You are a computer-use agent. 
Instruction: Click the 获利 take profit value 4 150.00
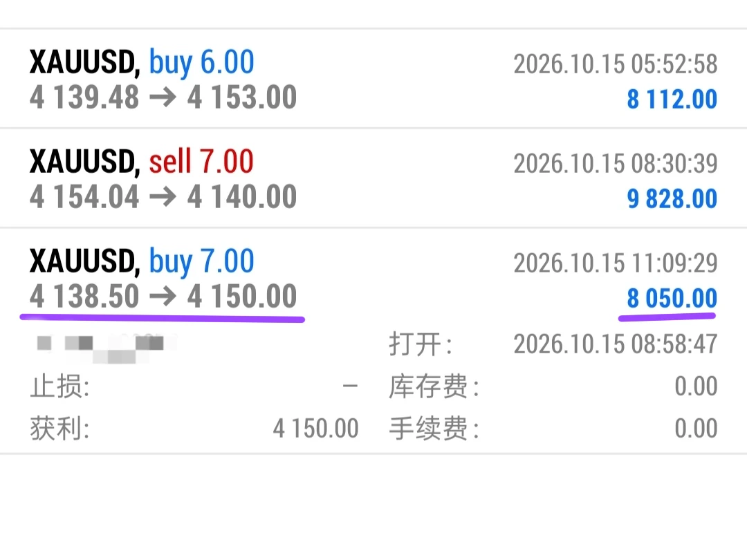tap(315, 428)
